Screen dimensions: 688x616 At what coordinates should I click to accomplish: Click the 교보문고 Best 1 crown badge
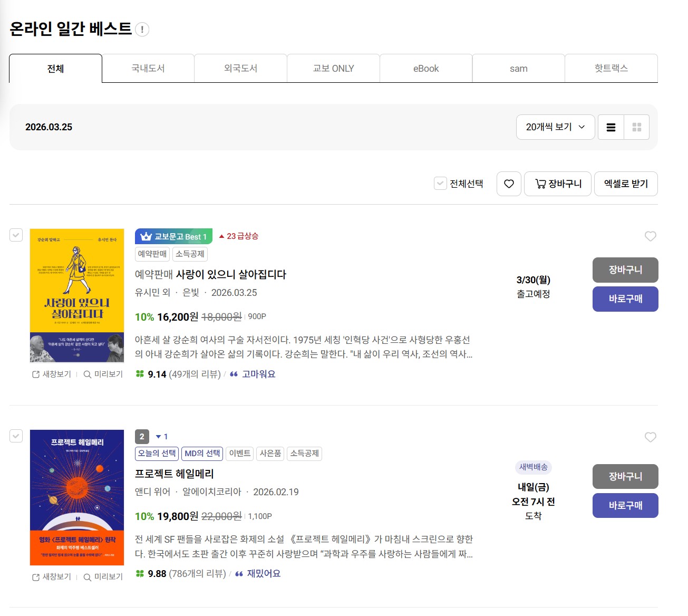173,236
